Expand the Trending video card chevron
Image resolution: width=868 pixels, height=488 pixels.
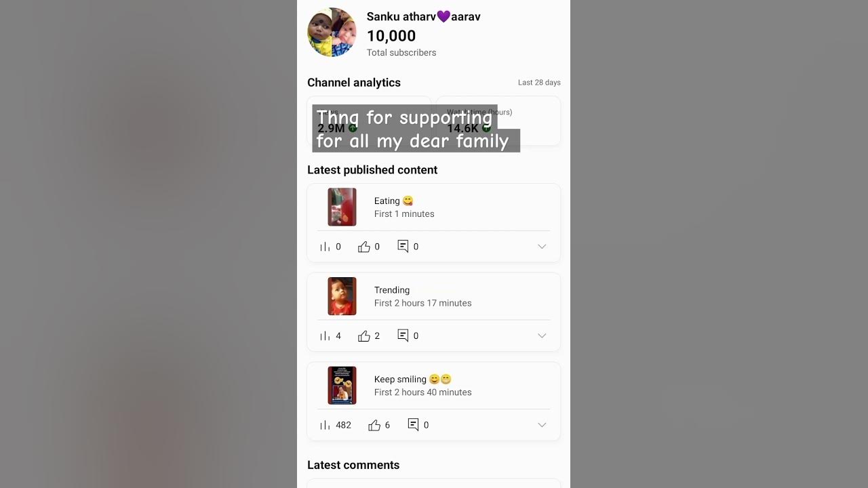point(542,336)
